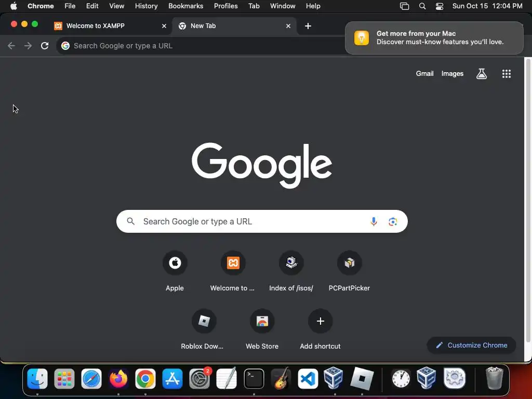Open the Index of /isos/ shortcut
The height and width of the screenshot is (399, 532).
tap(291, 263)
